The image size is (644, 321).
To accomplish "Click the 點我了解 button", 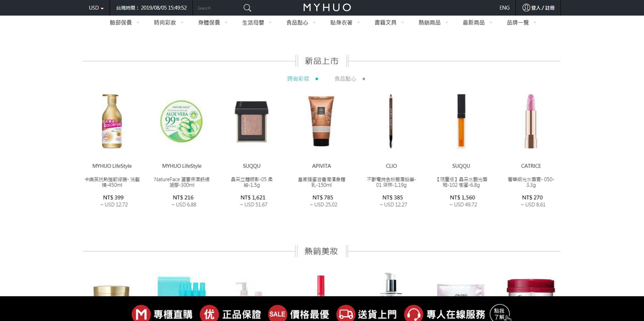I will click(x=499, y=313).
